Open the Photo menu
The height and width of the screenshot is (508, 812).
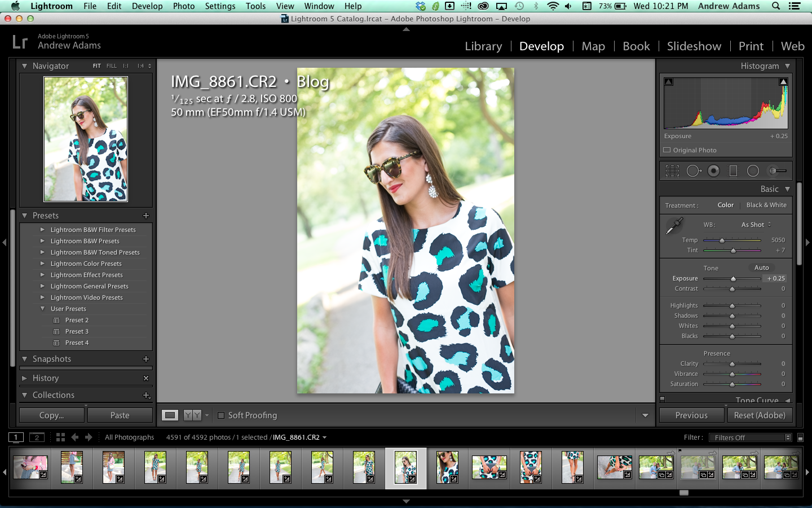pyautogui.click(x=183, y=6)
